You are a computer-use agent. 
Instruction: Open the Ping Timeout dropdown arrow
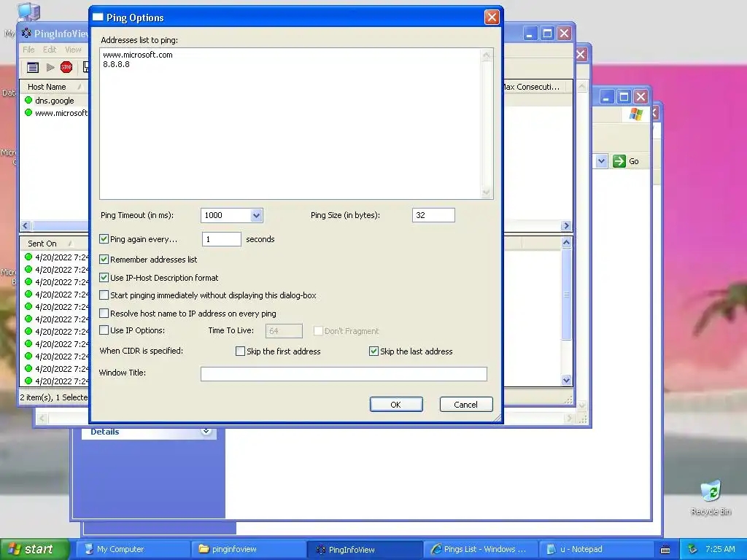(x=256, y=215)
